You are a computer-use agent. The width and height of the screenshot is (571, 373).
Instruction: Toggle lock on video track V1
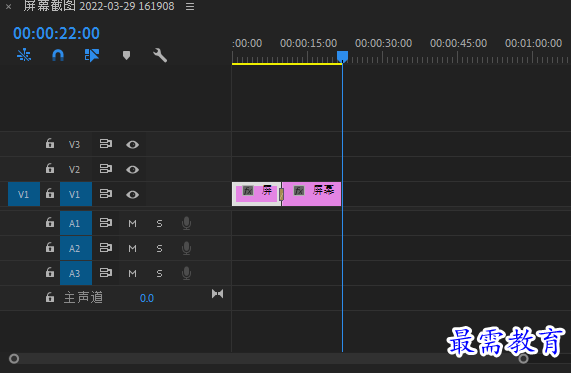click(50, 194)
